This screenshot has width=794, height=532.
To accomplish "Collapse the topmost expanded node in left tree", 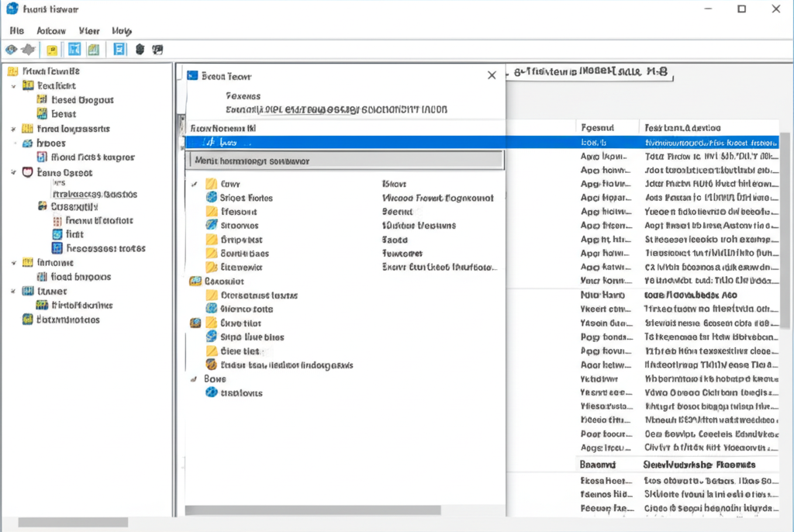I will tap(14, 86).
